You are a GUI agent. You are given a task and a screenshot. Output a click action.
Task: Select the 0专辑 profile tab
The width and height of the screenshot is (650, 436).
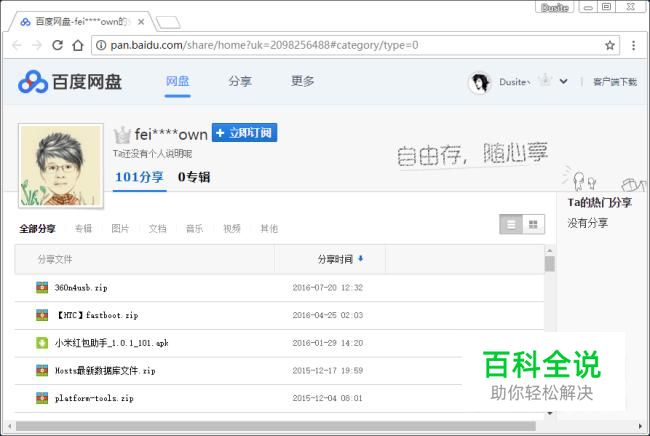pyautogui.click(x=194, y=177)
